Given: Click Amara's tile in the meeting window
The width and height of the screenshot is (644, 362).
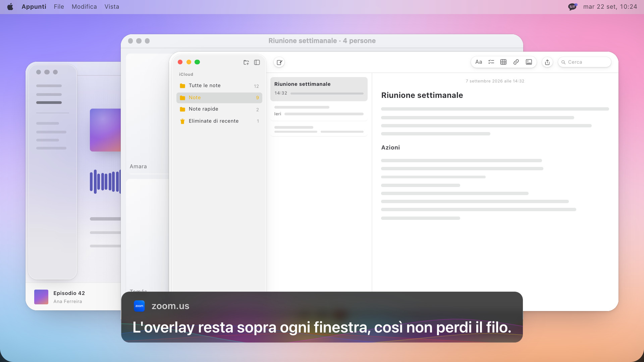Looking at the screenshot, I should pyautogui.click(x=148, y=114).
